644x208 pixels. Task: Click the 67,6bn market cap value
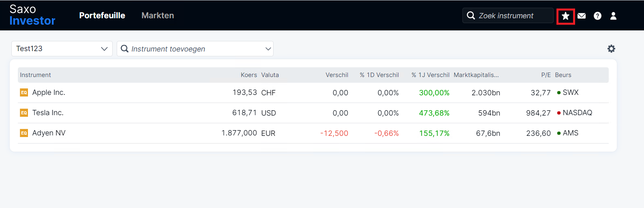pyautogui.click(x=488, y=133)
